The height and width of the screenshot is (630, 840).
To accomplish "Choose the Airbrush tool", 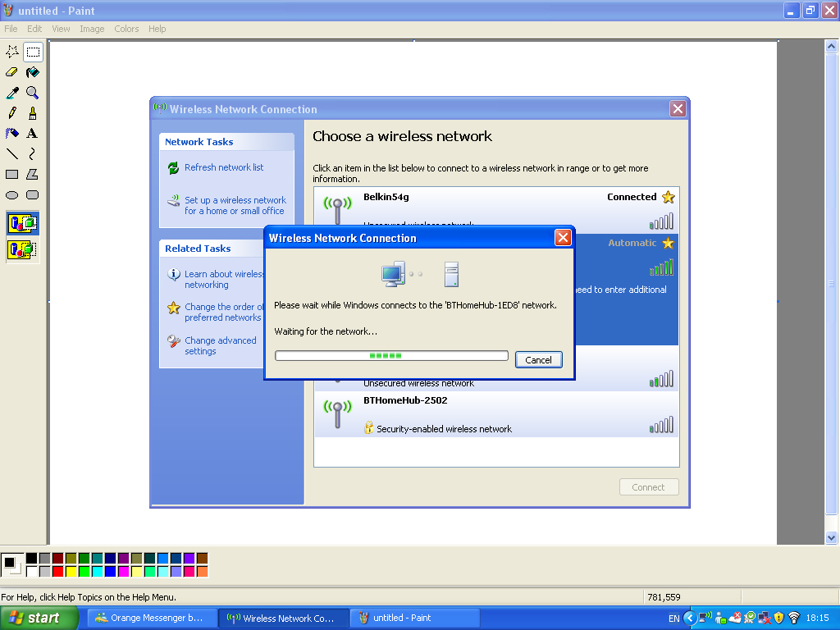I will point(12,133).
